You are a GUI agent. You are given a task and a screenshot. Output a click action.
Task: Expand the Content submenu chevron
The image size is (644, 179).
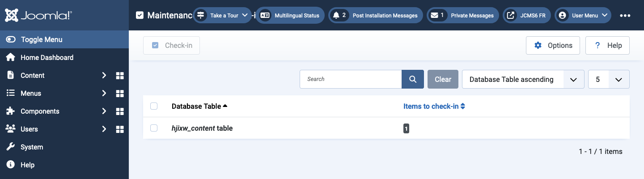click(x=104, y=75)
